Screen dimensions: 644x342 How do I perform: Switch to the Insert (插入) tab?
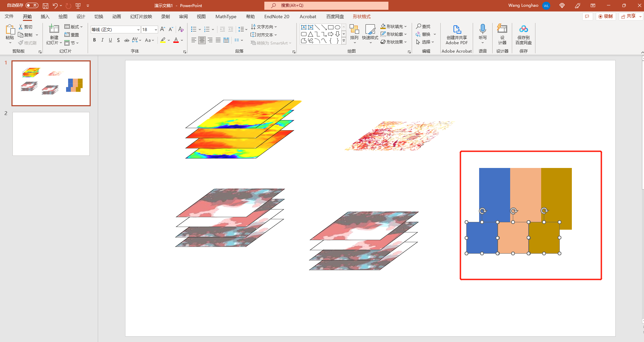coord(45,17)
